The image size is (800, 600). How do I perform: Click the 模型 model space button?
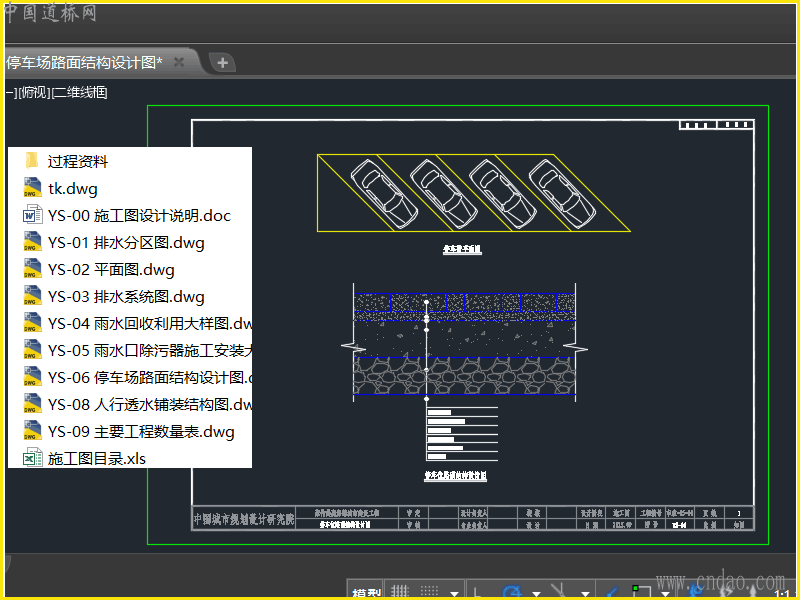tap(365, 593)
